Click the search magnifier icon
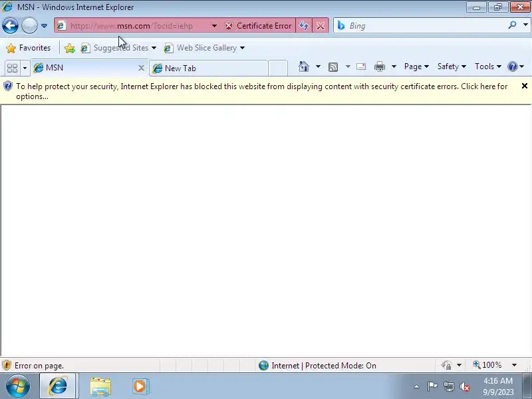This screenshot has width=532, height=399. tap(512, 25)
